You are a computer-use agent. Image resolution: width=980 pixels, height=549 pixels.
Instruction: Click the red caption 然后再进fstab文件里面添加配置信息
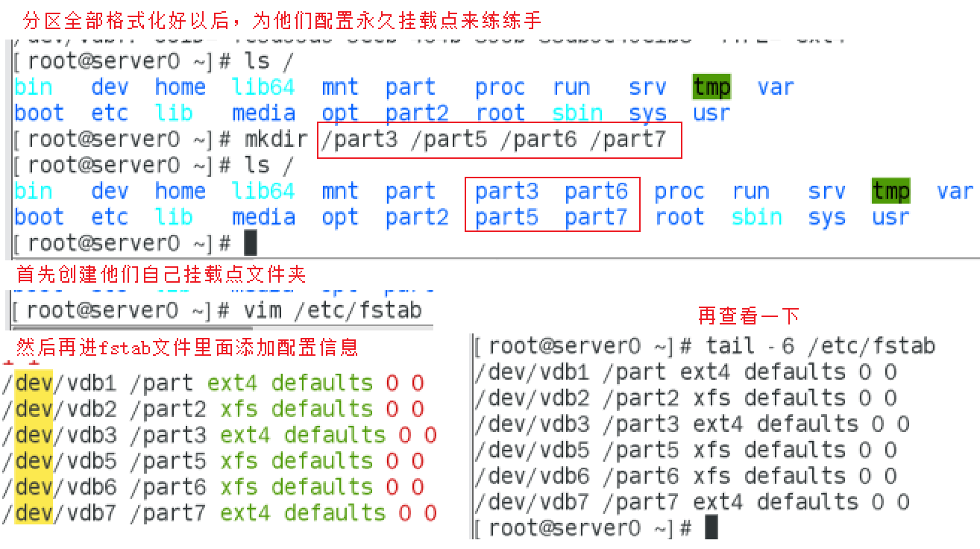pos(187,346)
